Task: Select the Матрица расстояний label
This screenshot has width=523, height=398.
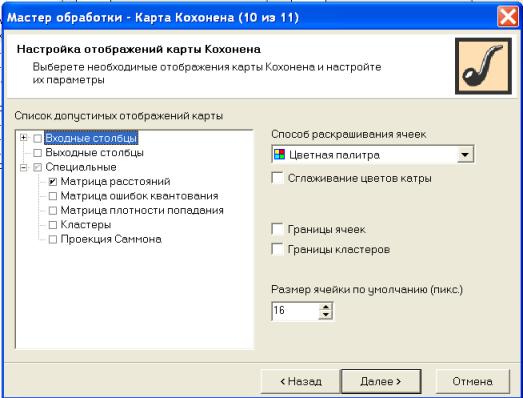Action: 115,181
